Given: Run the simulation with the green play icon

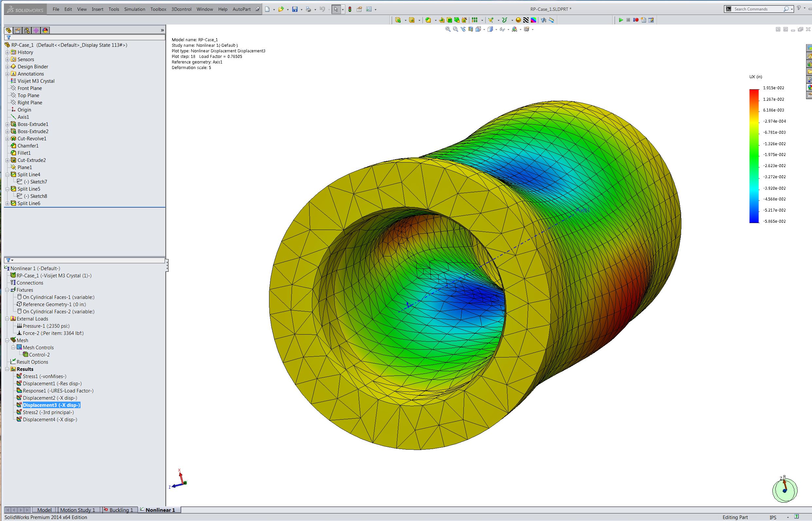Looking at the screenshot, I should [x=621, y=20].
